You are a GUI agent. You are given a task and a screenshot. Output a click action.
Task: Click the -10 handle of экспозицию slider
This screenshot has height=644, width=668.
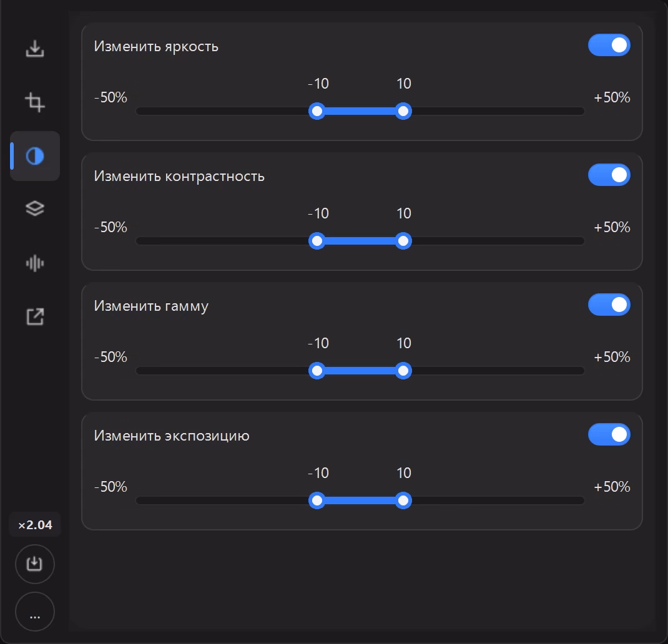(x=317, y=500)
